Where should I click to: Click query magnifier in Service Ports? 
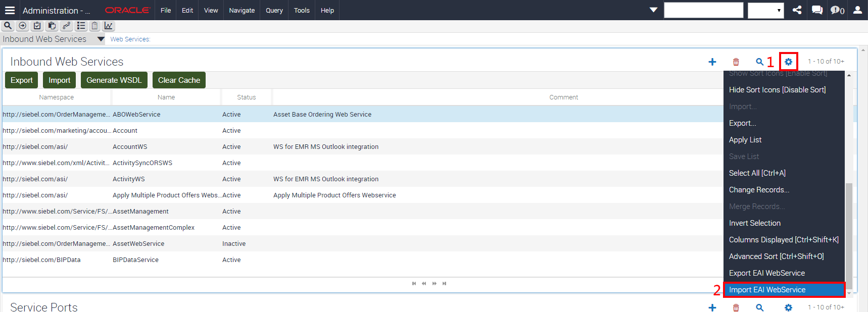759,307
